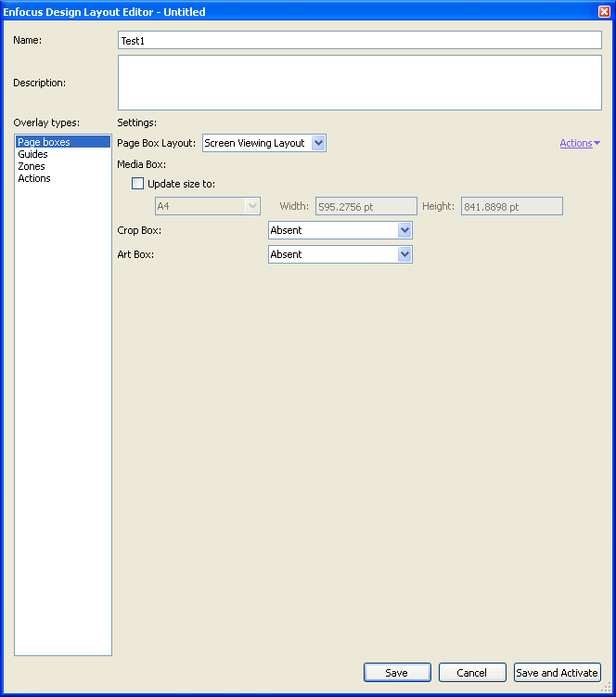616x697 pixels.
Task: Open the Crop Box dropdown
Action: pyautogui.click(x=340, y=230)
